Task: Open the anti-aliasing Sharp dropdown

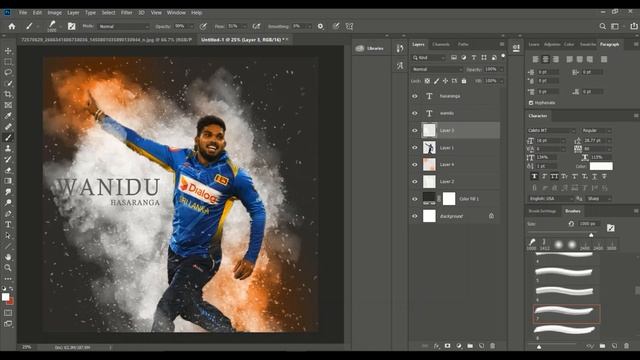Action: tap(599, 199)
